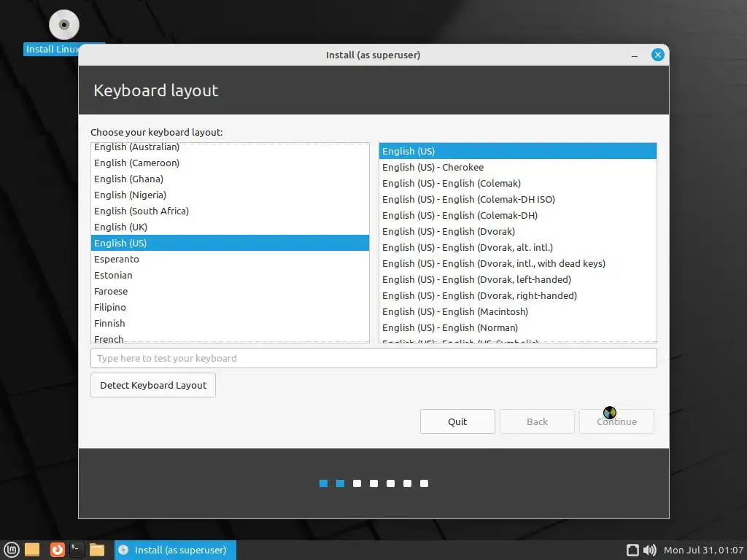Pick English (Dvorak) variant
Screen dimensions: 747x560
point(518,231)
